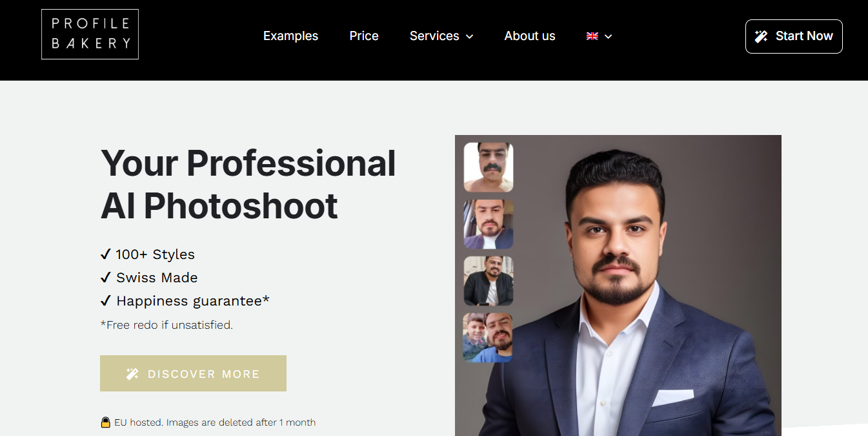Go to the Price page

364,36
